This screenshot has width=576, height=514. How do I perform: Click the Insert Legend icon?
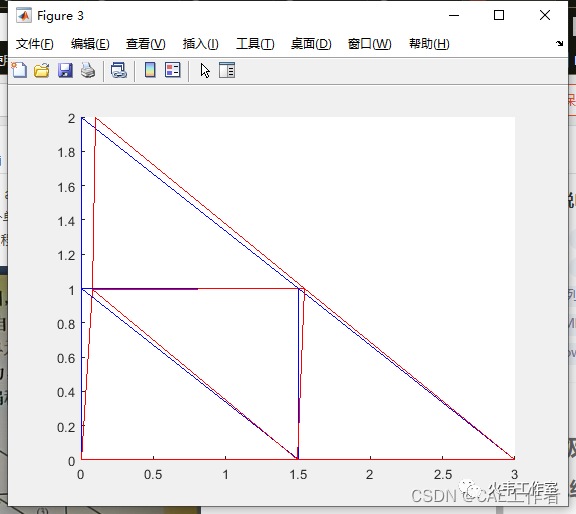point(172,70)
